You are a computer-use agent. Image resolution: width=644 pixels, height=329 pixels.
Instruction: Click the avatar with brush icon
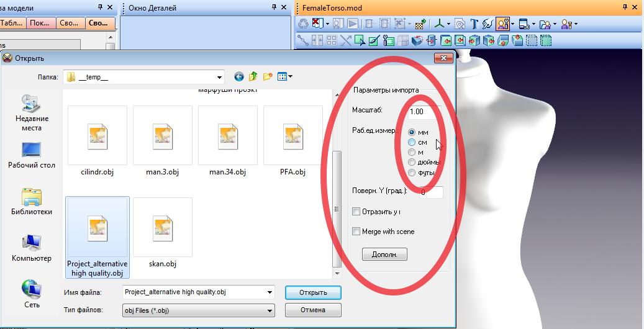566,24
